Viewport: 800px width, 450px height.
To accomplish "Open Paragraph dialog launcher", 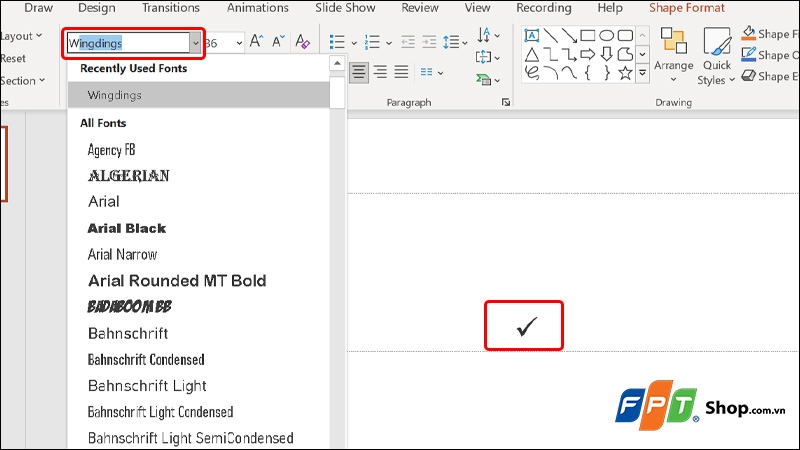I will pyautogui.click(x=506, y=103).
